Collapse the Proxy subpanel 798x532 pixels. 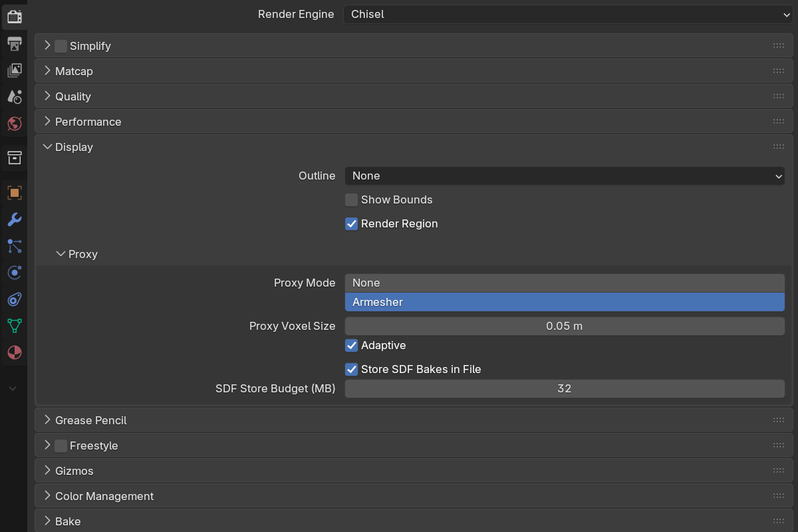[x=61, y=254]
